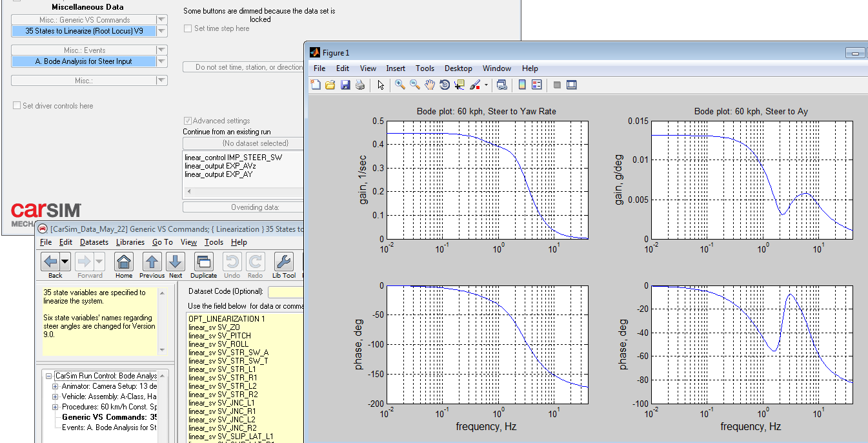Open a file from the Figure 1 toolbar
Screen dimensions: 868x443
coord(330,85)
